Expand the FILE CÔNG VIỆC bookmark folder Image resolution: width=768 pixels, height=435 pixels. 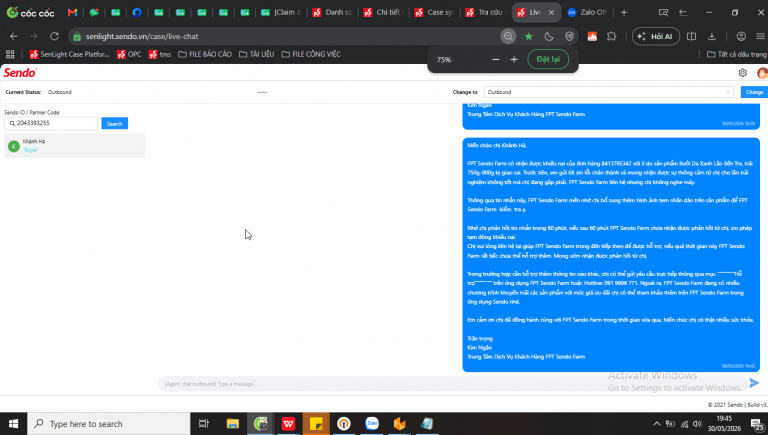311,54
